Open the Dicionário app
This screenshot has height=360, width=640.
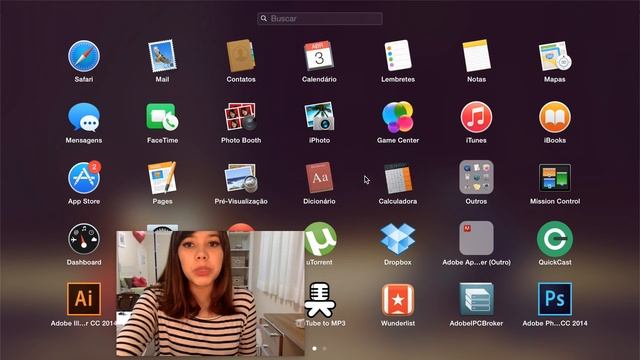(319, 178)
